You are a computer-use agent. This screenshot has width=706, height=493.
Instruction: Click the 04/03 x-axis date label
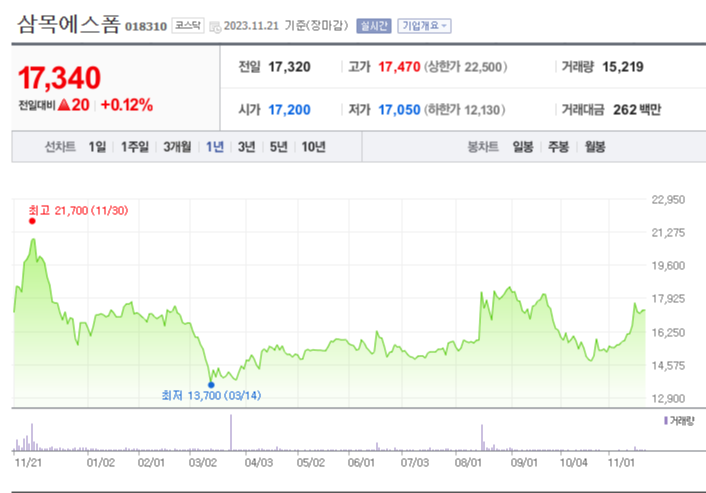coord(259,462)
